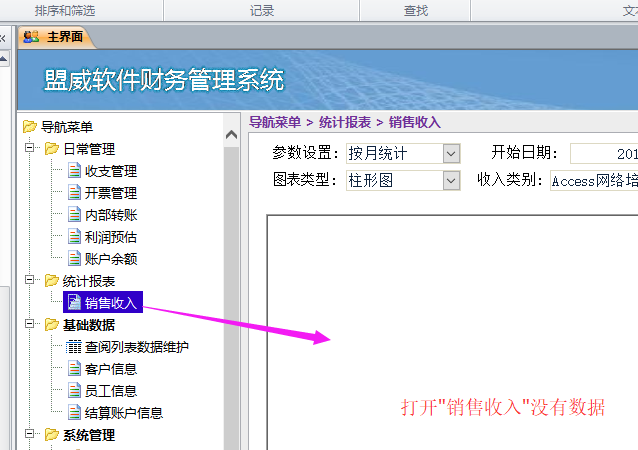Image resolution: width=638 pixels, height=450 pixels.
Task: Click 导航菜单 in the breadcrumb
Action: coord(275,122)
